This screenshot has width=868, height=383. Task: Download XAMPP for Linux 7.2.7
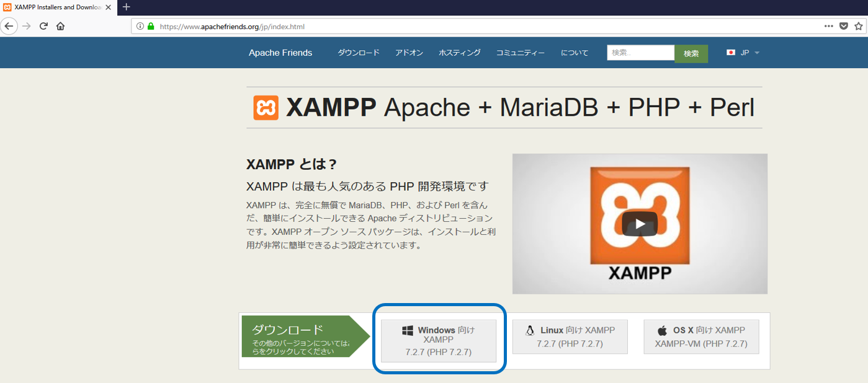pyautogui.click(x=570, y=337)
